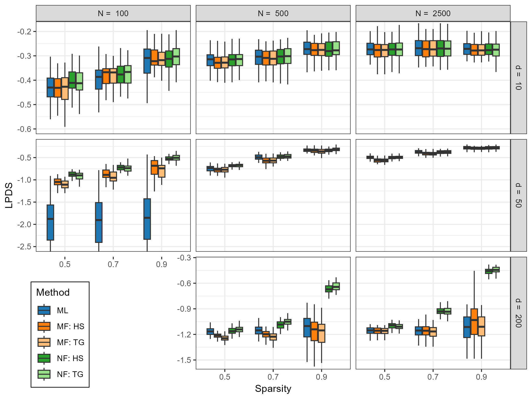
Task: Click the NF: TG legend label text
Action: pyautogui.click(x=70, y=374)
